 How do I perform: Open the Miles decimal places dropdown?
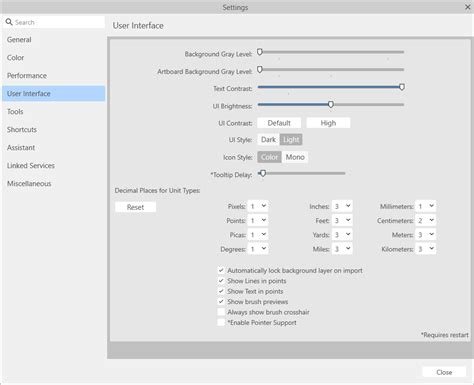tap(342, 249)
